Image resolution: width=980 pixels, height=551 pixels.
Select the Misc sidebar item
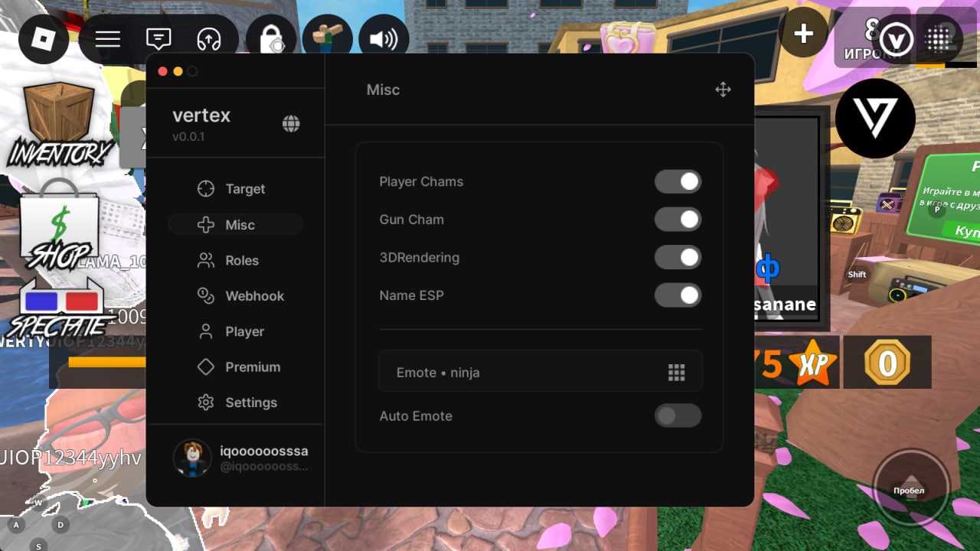tap(235, 225)
